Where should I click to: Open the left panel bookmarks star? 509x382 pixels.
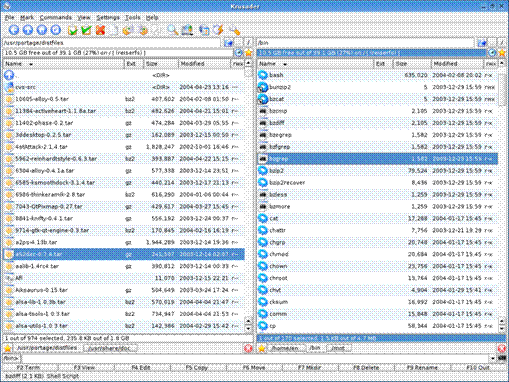coord(249,53)
